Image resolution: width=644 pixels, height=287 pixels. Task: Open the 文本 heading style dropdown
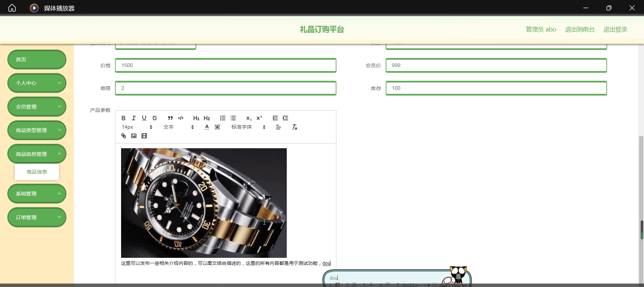pyautogui.click(x=179, y=127)
